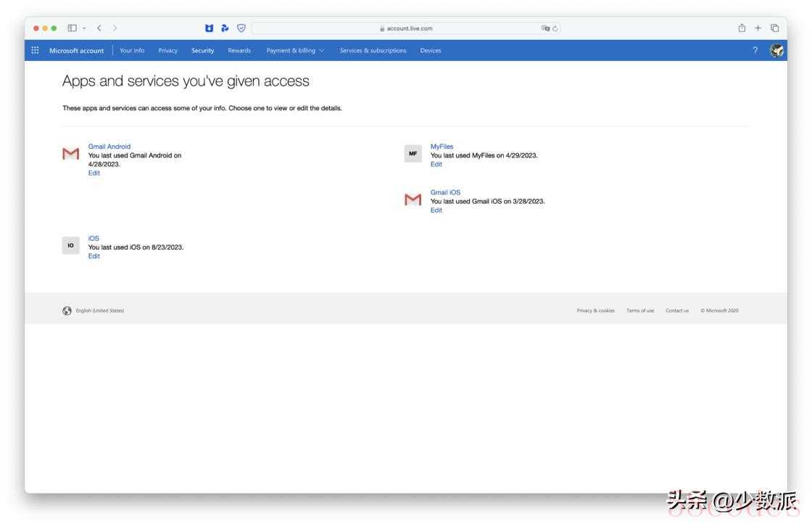Open the Gmail Android app link
Viewport: 812px width, 526px height.
tap(109, 147)
